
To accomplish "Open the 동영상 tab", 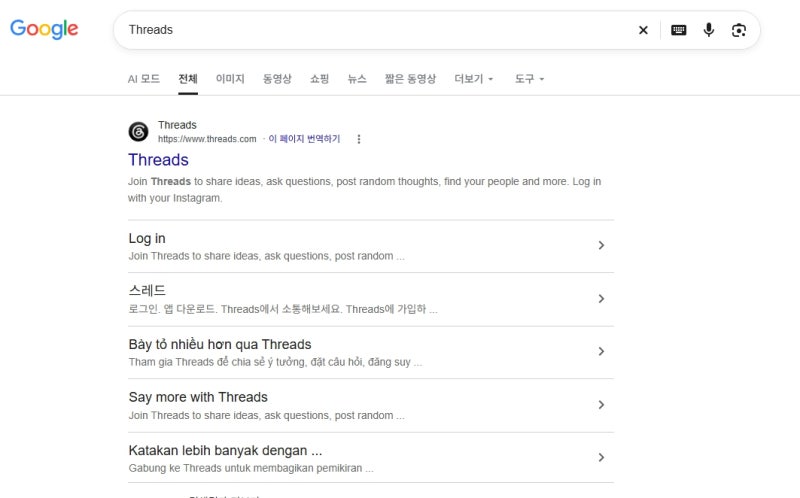I will point(277,79).
